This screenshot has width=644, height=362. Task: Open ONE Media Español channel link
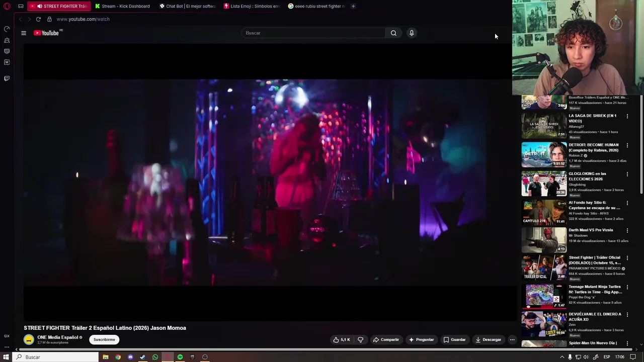point(58,337)
